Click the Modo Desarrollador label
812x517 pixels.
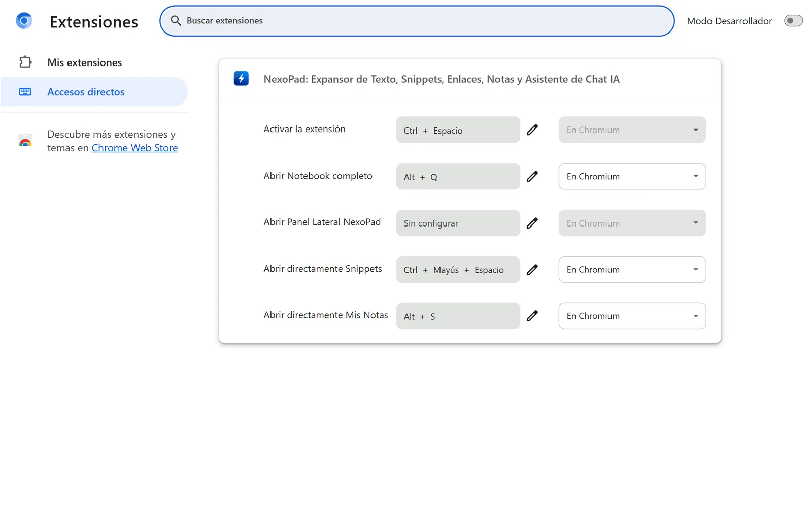pyautogui.click(x=729, y=21)
